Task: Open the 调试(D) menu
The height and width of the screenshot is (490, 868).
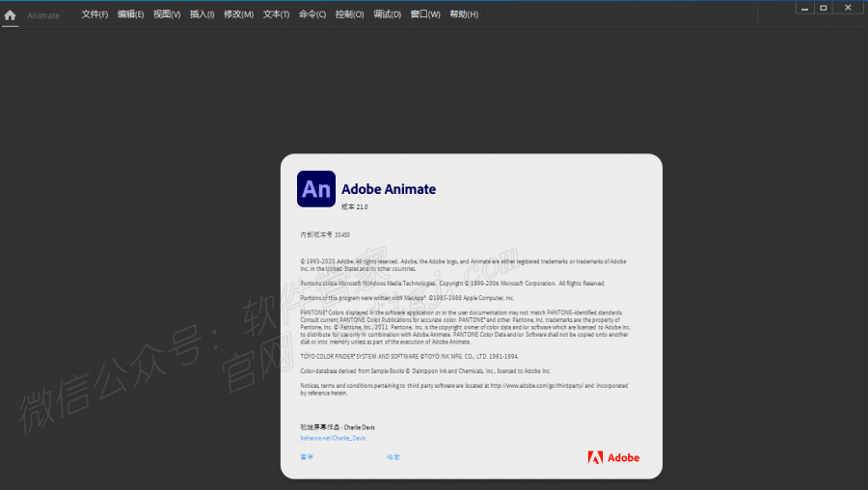Action: 387,14
